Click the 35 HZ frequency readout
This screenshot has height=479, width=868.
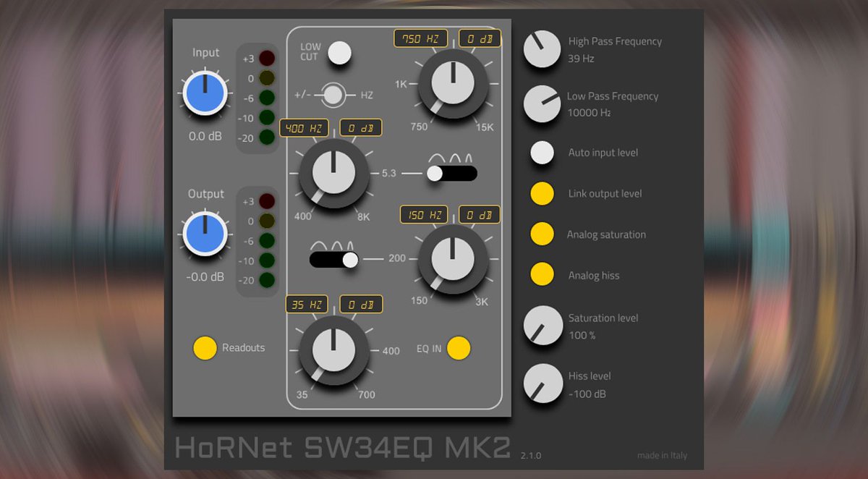tap(307, 305)
